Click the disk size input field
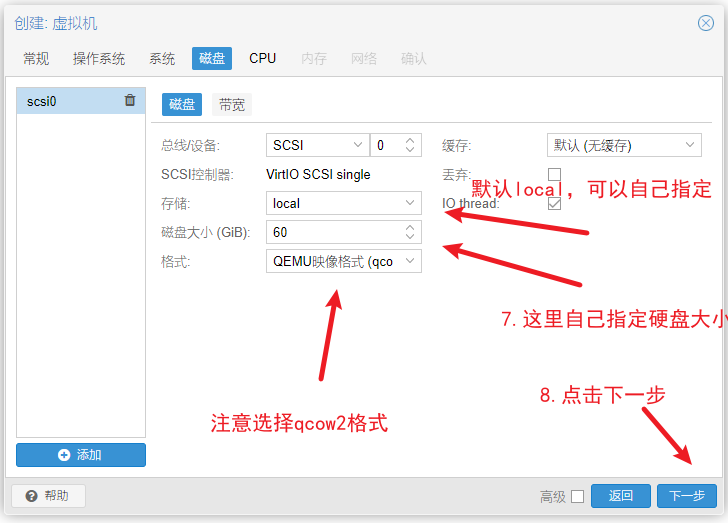Image resolution: width=728 pixels, height=523 pixels. [x=335, y=232]
